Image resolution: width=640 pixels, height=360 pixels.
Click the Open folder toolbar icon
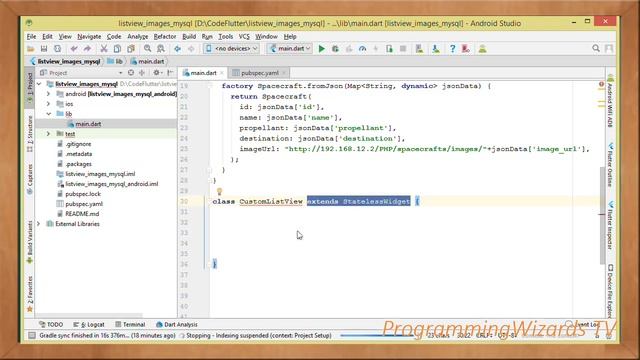(31, 49)
